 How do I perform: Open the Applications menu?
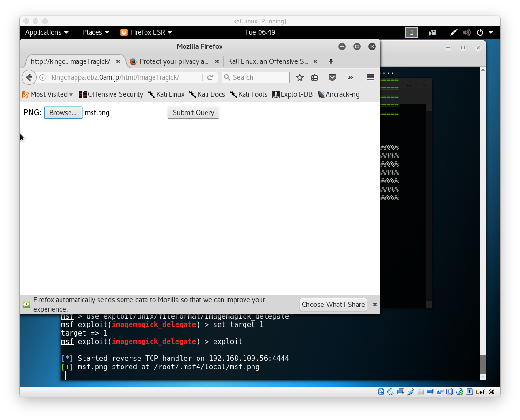[x=46, y=32]
